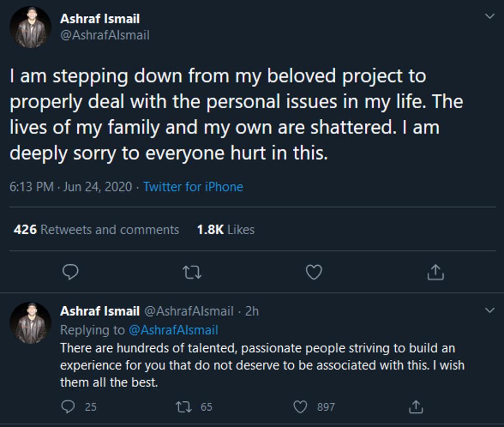Reply to the main tweet
The width and height of the screenshot is (504, 427).
[70, 272]
